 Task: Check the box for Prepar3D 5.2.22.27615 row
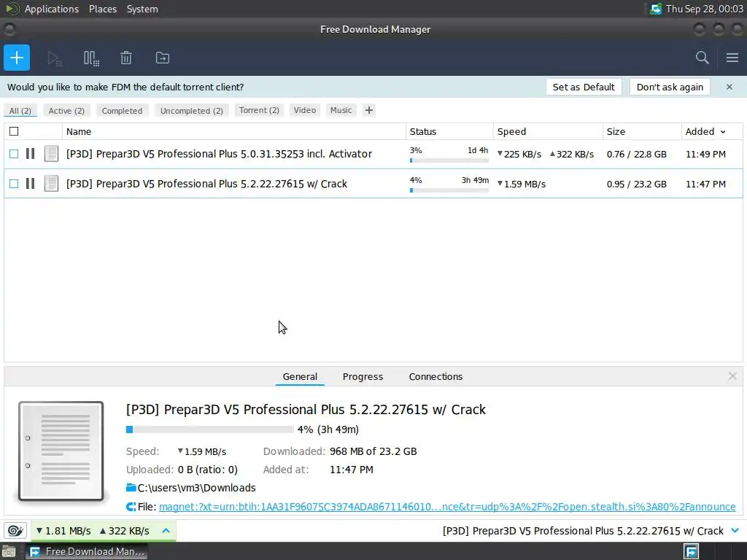(x=14, y=184)
